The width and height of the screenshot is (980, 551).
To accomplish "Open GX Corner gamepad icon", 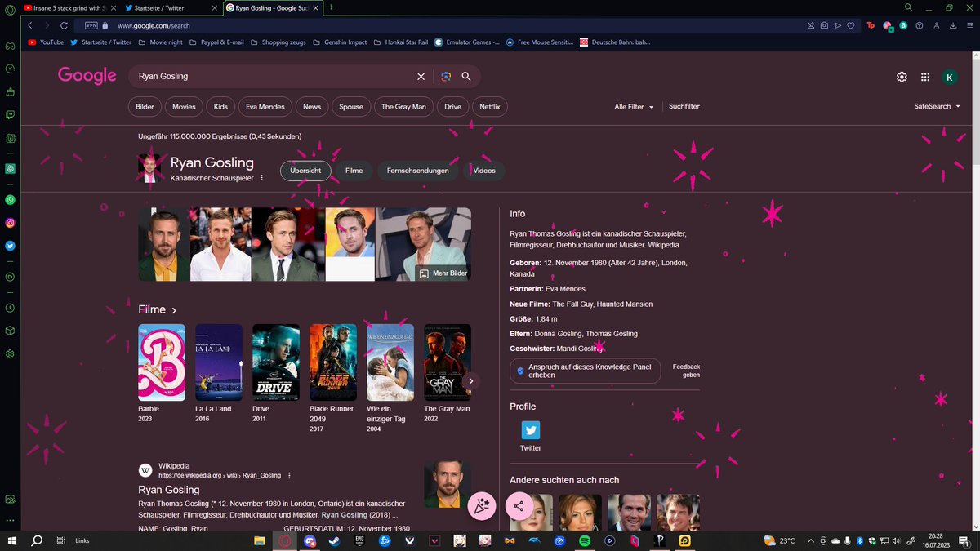I will pyautogui.click(x=10, y=47).
